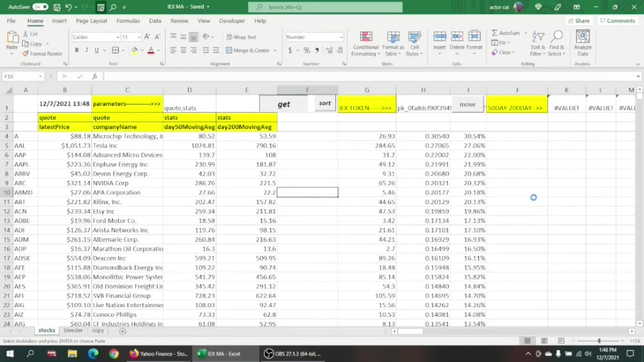
Task: Click the Insert Function fx icon
Action: point(95,76)
